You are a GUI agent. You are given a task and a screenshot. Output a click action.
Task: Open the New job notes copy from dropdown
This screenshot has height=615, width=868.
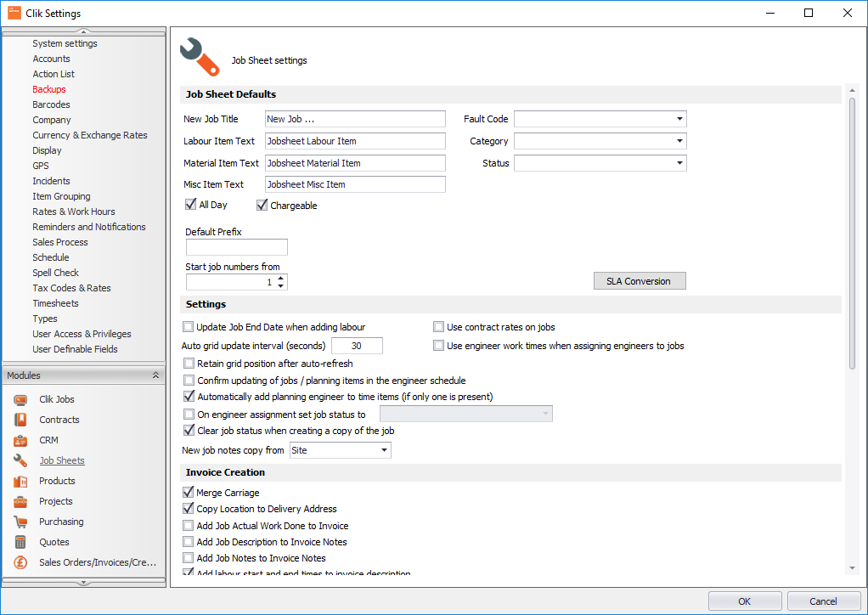(383, 450)
